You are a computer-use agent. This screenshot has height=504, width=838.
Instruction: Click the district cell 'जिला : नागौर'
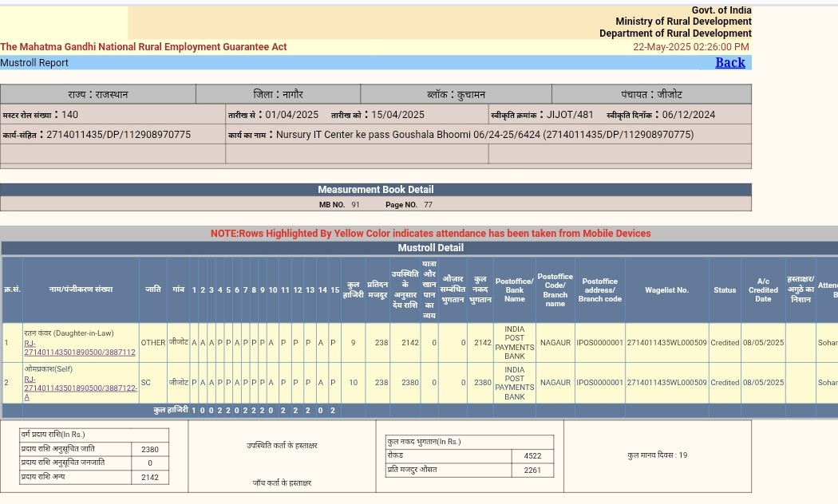[278, 94]
